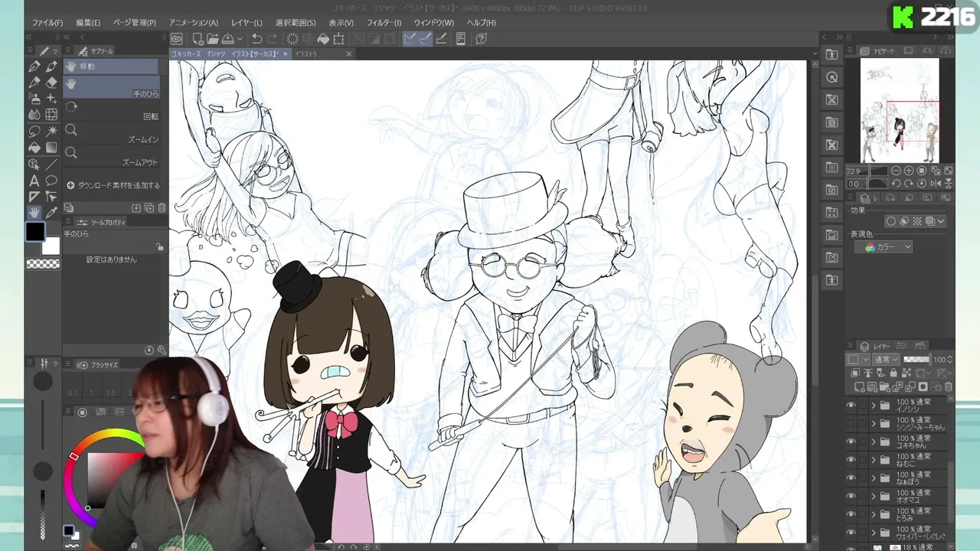Switch to the イラスト5 document tab
The image size is (980, 551).
[x=322, y=54]
